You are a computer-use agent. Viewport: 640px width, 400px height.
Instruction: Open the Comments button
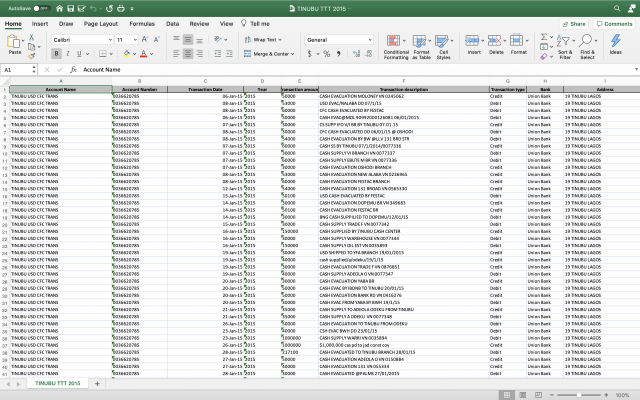pyautogui.click(x=611, y=22)
